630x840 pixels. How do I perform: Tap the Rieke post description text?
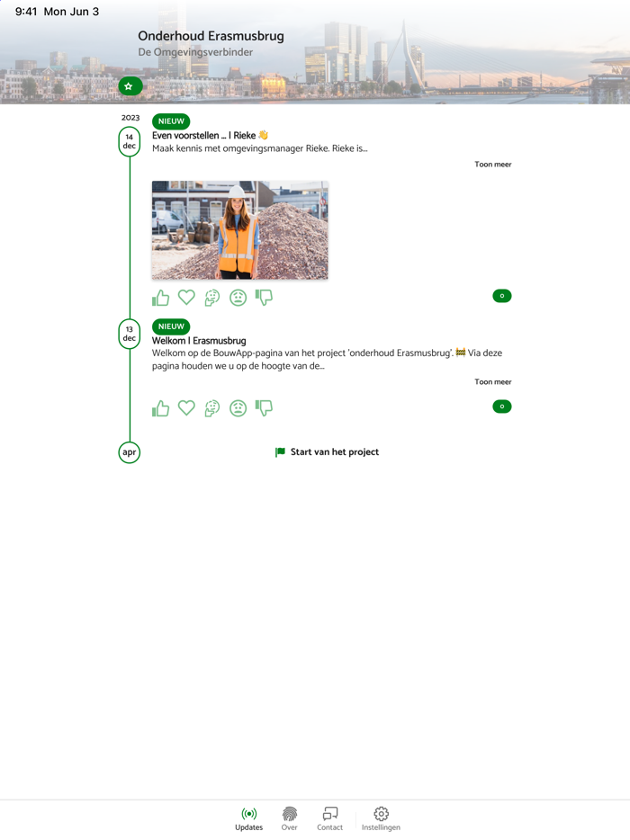(x=259, y=148)
